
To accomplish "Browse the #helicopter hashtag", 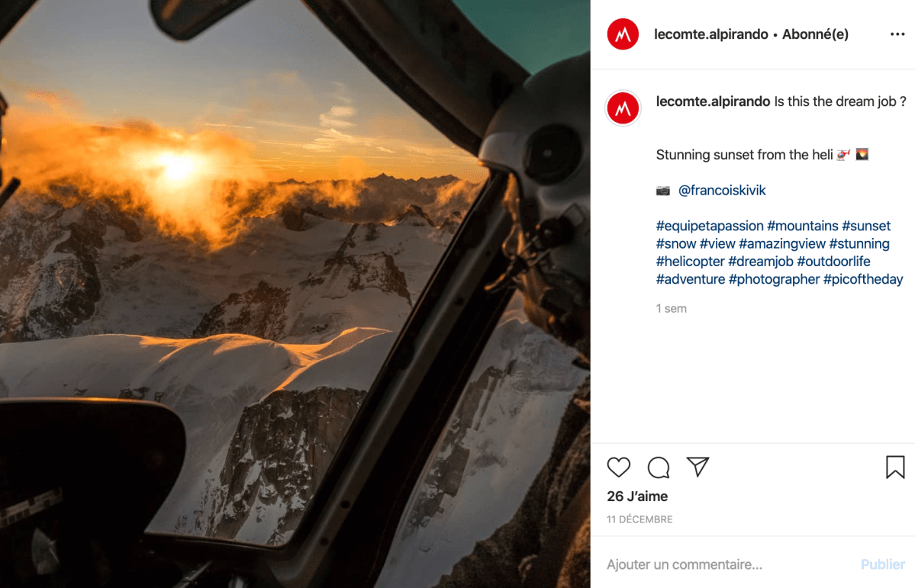I will pos(691,262).
